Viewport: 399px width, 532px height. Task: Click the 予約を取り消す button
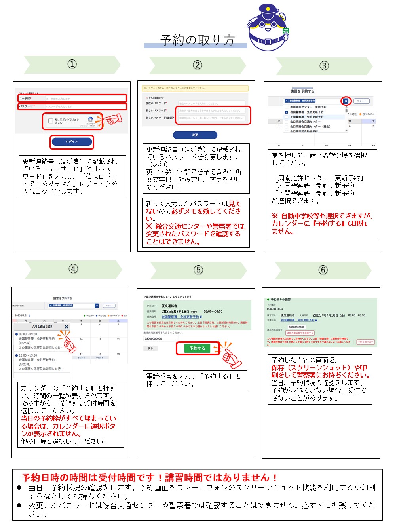point(365,342)
